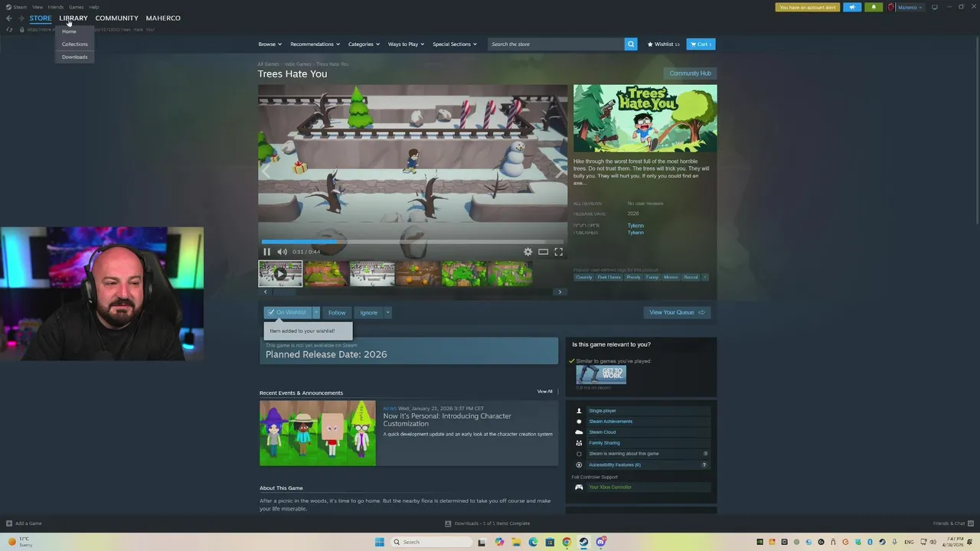This screenshot has width=980, height=551.
Task: Open the Ignore options dropdown arrow
Action: (x=387, y=312)
